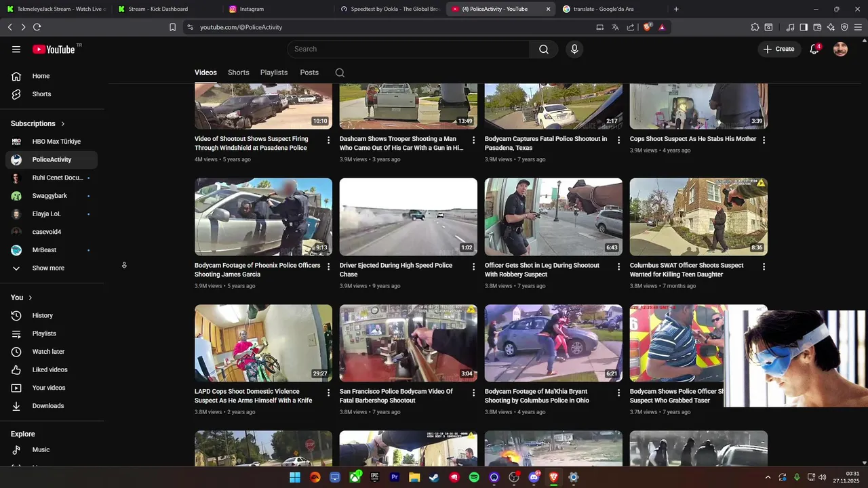The image size is (868, 488).
Task: Expand the You section header
Action: click(x=22, y=298)
